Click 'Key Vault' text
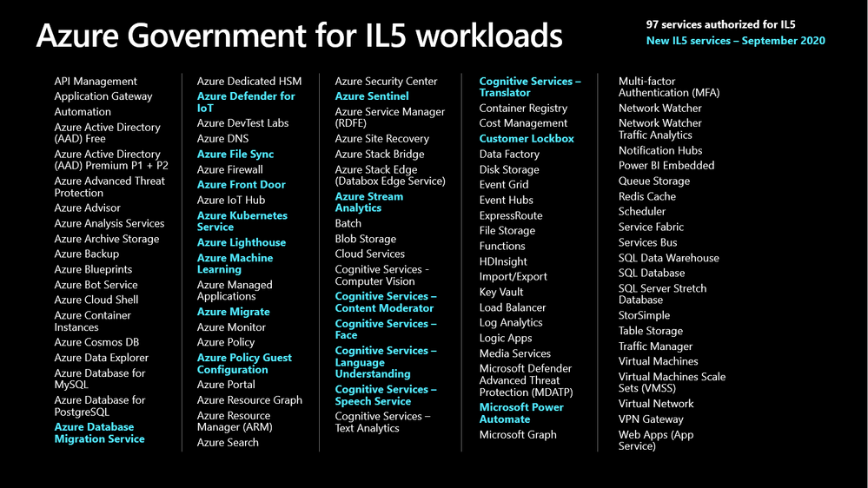This screenshot has width=868, height=488. point(501,292)
